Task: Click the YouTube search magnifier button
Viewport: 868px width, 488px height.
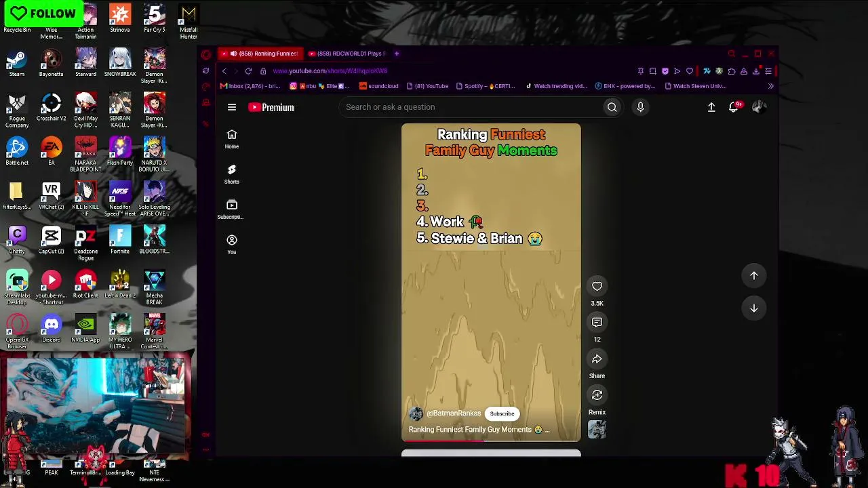Action: [x=612, y=107]
